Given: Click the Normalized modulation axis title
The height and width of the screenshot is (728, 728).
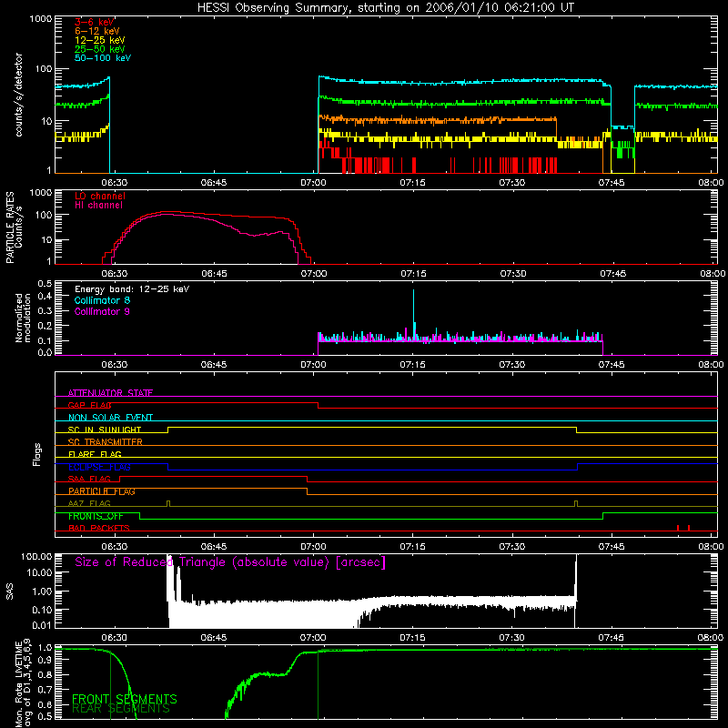Looking at the screenshot, I should pos(23,318).
